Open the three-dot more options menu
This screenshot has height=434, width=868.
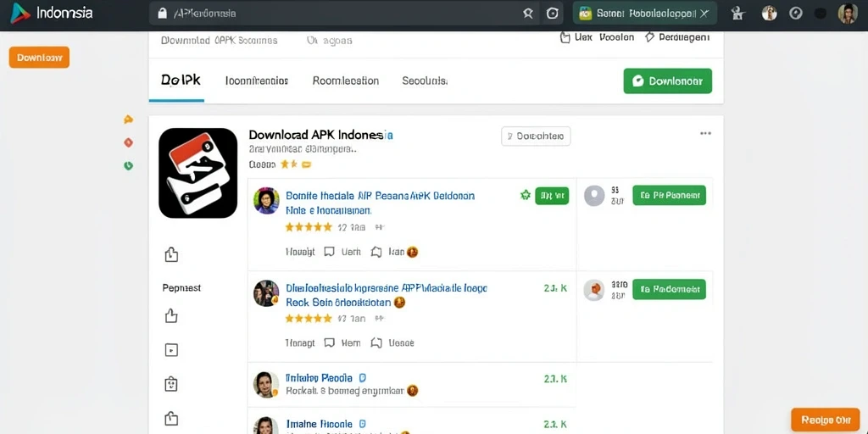click(x=705, y=133)
